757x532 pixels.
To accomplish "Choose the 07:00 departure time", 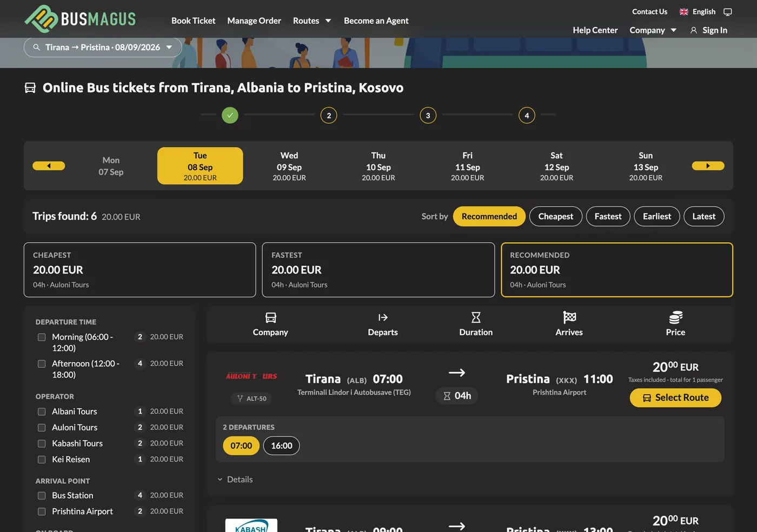I will 241,446.
